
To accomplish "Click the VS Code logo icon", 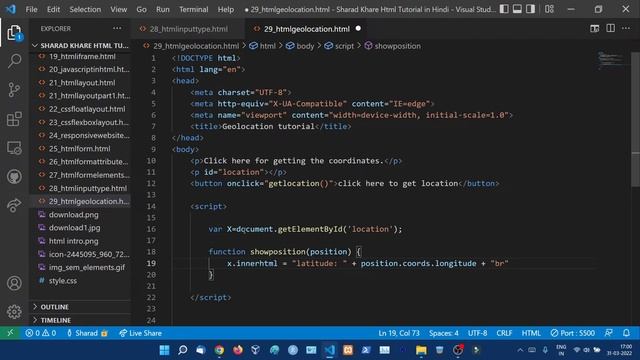I will coord(11,9).
